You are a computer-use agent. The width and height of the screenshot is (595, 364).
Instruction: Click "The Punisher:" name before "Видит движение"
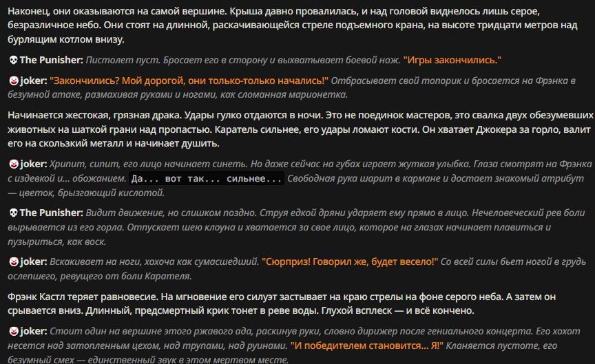51,213
